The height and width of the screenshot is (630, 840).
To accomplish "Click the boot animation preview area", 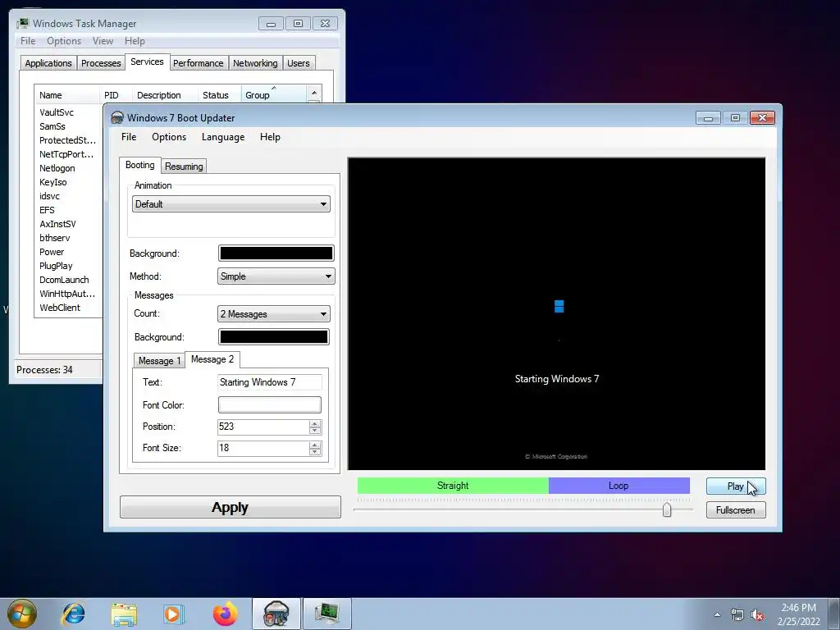I will click(x=556, y=314).
